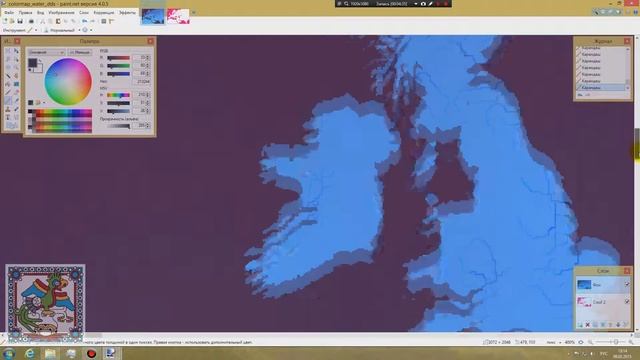Select the Lasso Select tool

[x=8, y=59]
